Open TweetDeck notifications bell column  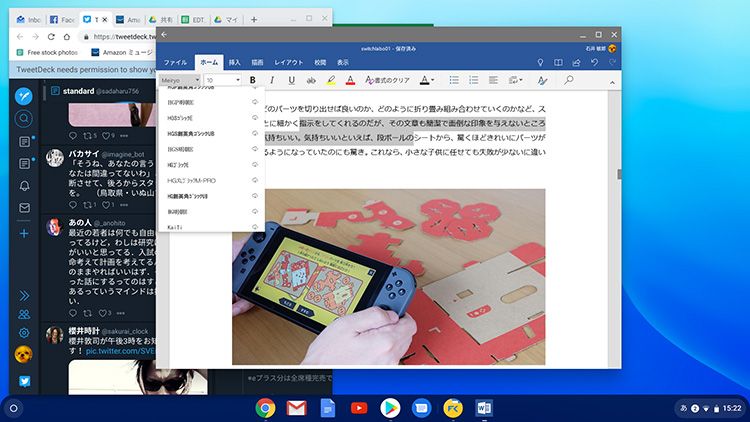click(24, 186)
